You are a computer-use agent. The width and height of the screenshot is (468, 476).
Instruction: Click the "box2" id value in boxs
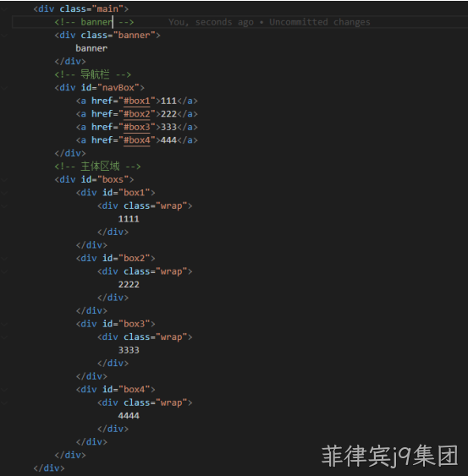click(135, 259)
